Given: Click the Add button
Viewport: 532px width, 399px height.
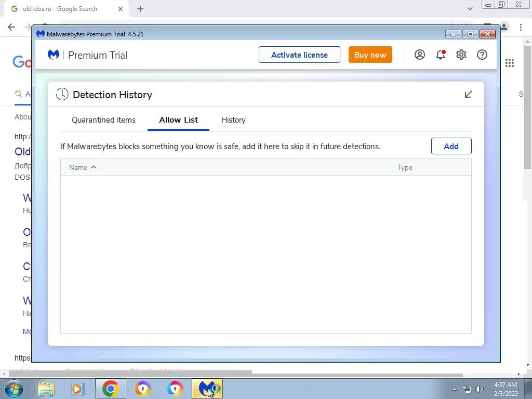Looking at the screenshot, I should (451, 146).
